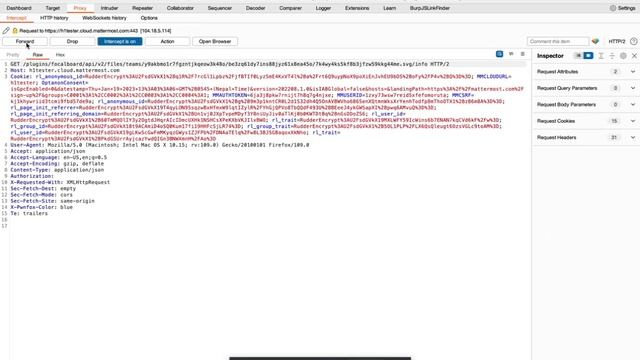640x360 pixels.
Task: Open the Intruder tab
Action: 109,8
